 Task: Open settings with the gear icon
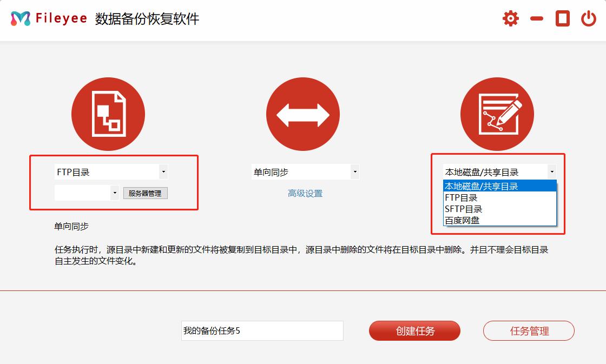click(x=510, y=19)
